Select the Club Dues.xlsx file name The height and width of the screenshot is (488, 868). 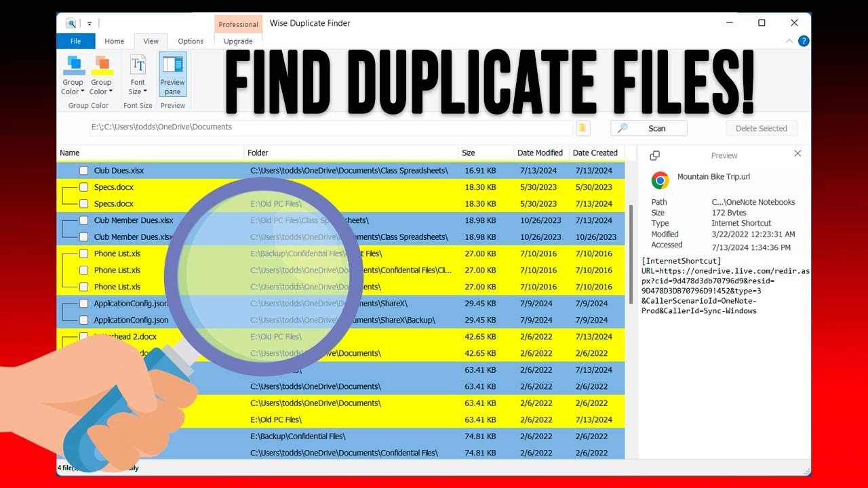pyautogui.click(x=119, y=171)
